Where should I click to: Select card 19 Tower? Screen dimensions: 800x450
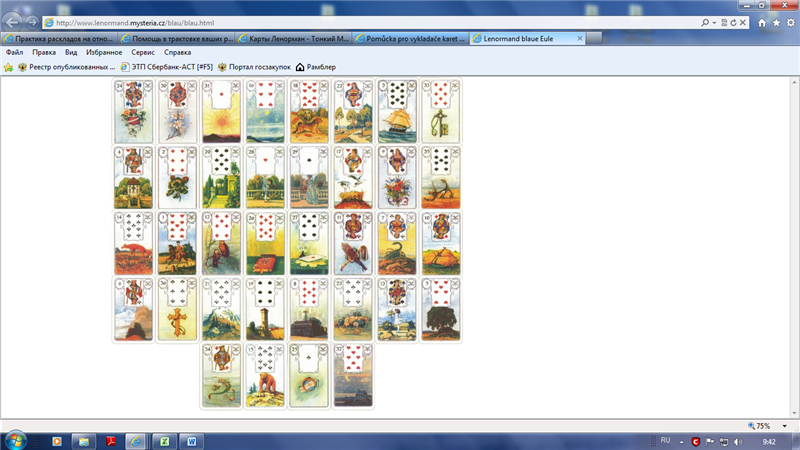click(x=265, y=309)
